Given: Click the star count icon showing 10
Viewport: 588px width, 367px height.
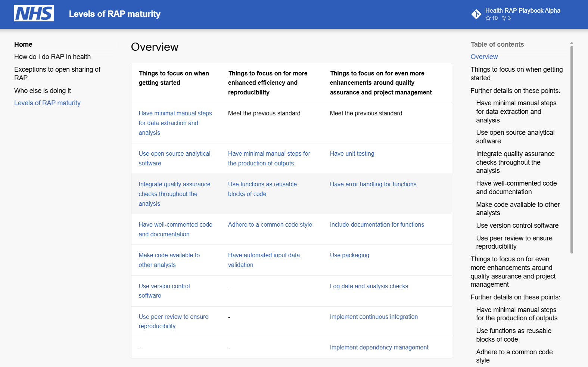Looking at the screenshot, I should (x=488, y=18).
